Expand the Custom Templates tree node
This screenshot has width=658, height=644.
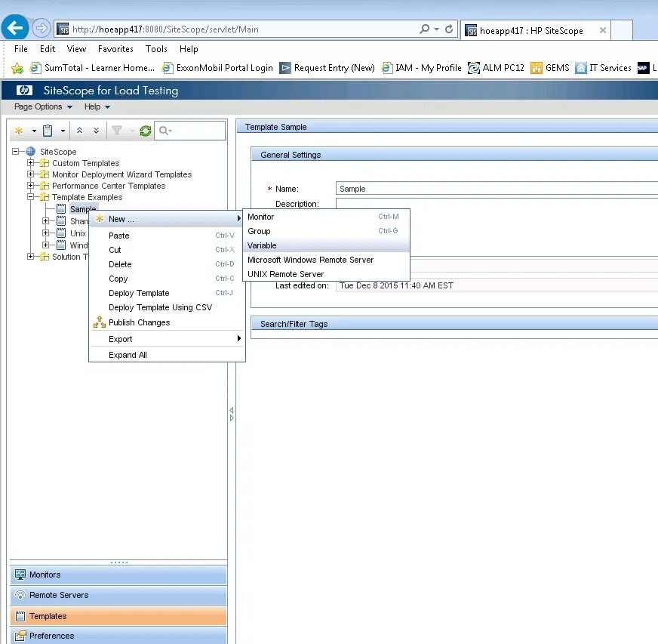click(x=31, y=162)
